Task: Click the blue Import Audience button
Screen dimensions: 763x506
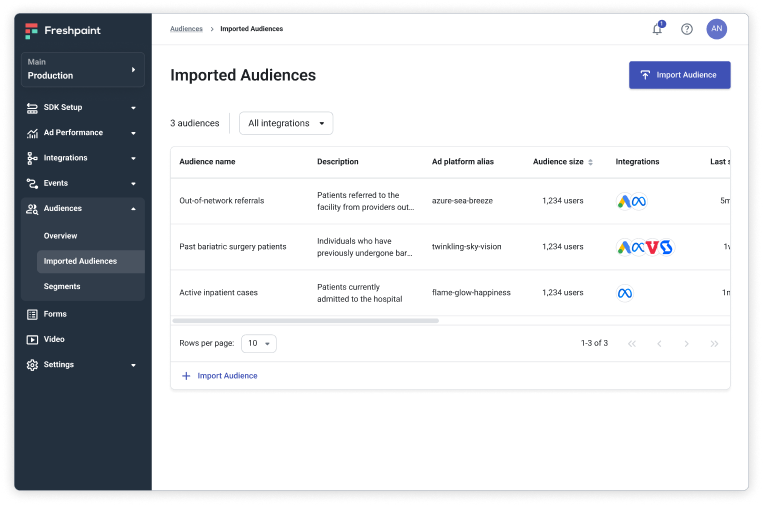Action: tap(679, 75)
